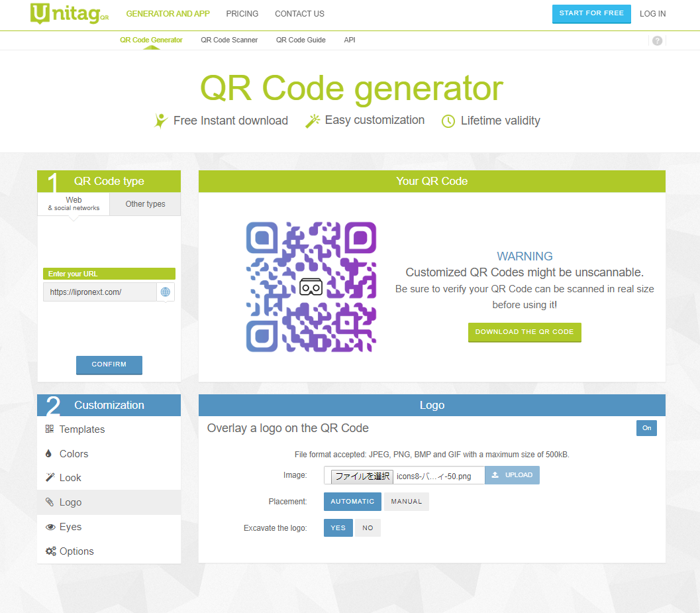Click the Eyes eye icon
Viewport: 700px width, 613px height.
(50, 527)
